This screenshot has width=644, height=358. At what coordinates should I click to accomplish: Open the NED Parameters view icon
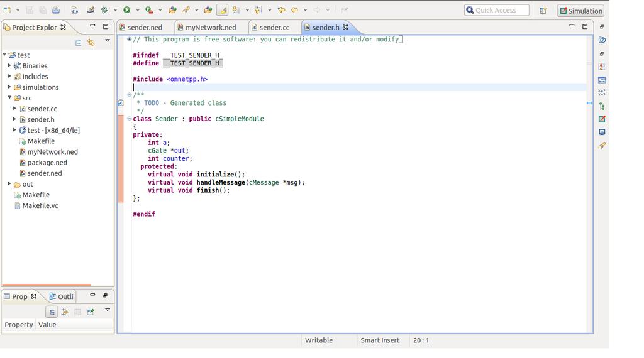(602, 93)
